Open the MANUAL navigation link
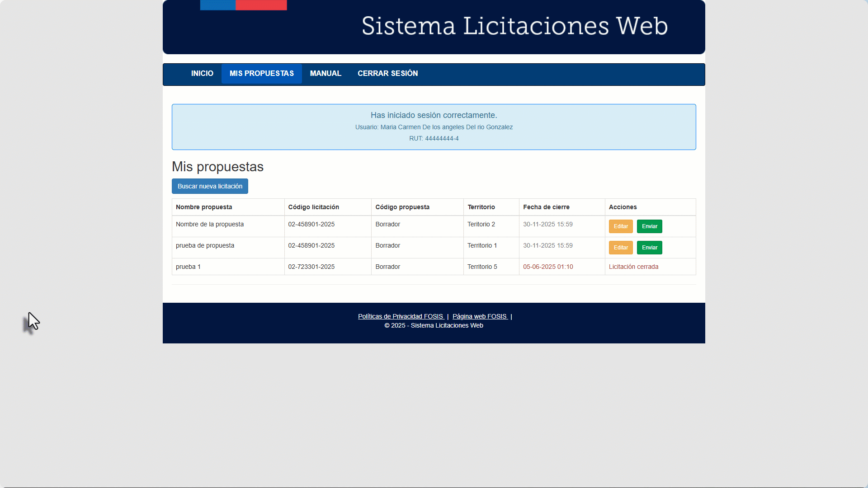The image size is (868, 488). point(325,74)
